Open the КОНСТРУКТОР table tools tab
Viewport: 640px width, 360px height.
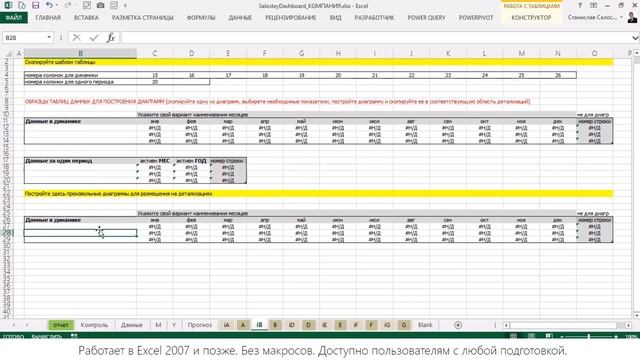(531, 18)
